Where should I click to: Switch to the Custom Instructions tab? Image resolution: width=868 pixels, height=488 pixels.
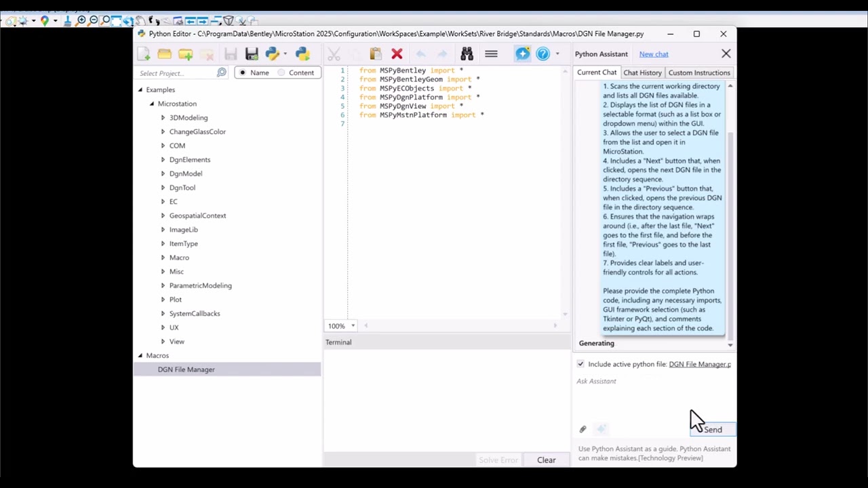coord(699,73)
